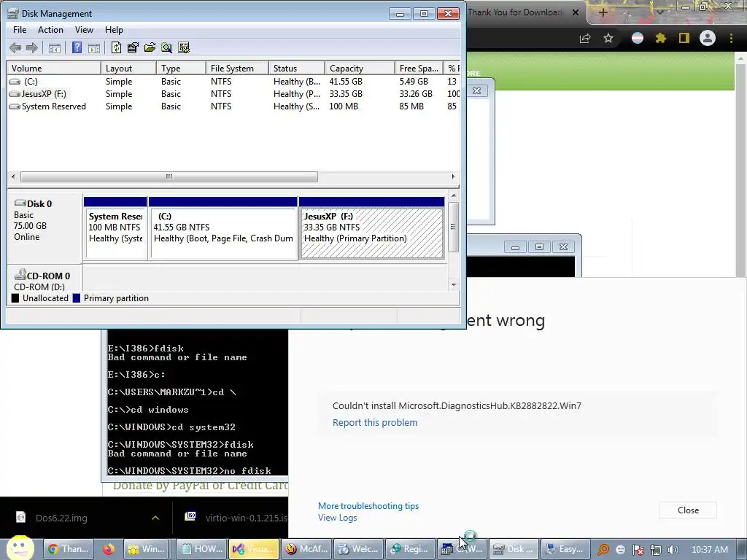Open a new Chrome tab with plus button
This screenshot has width=747, height=560.
603,12
